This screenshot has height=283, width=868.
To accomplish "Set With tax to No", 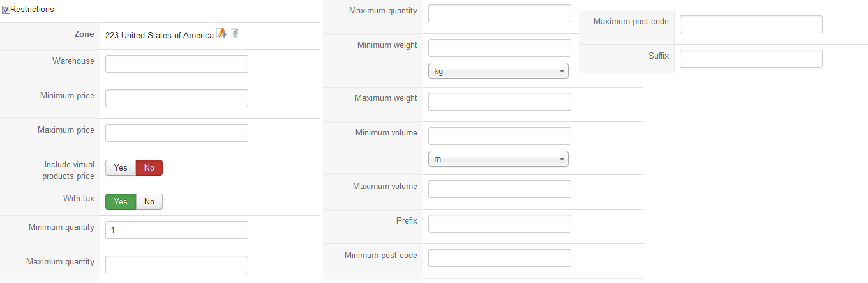I will (149, 202).
